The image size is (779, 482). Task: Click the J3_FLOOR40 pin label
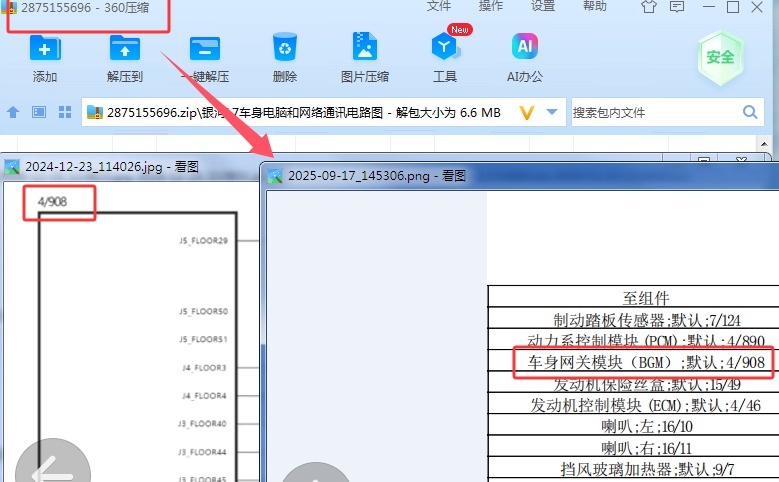pyautogui.click(x=202, y=424)
